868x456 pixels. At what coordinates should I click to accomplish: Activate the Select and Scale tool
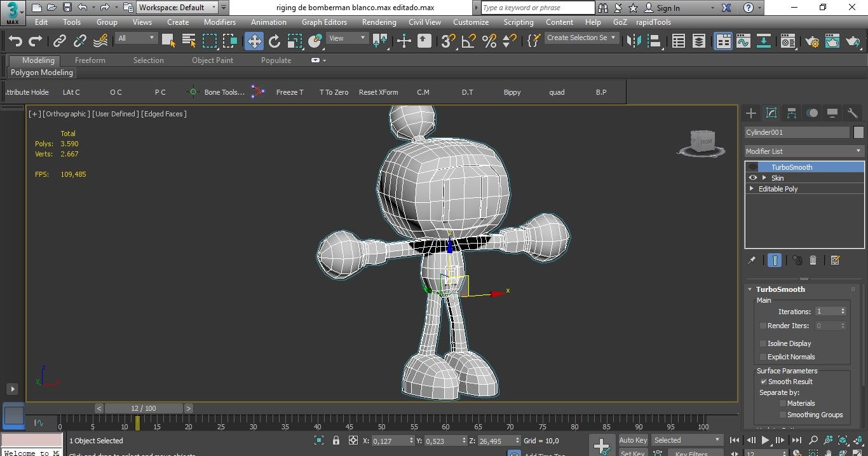(x=295, y=41)
